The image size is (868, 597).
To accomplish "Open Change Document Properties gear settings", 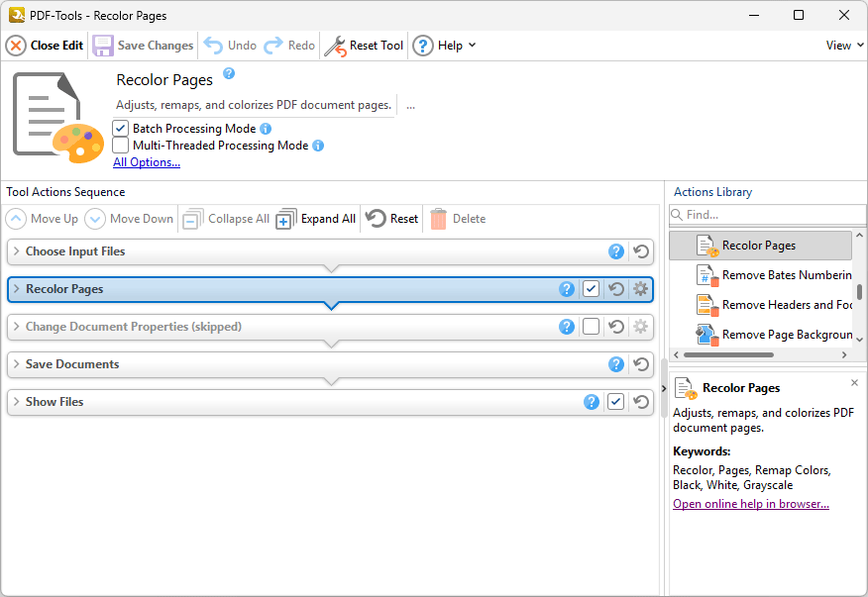I will (640, 327).
